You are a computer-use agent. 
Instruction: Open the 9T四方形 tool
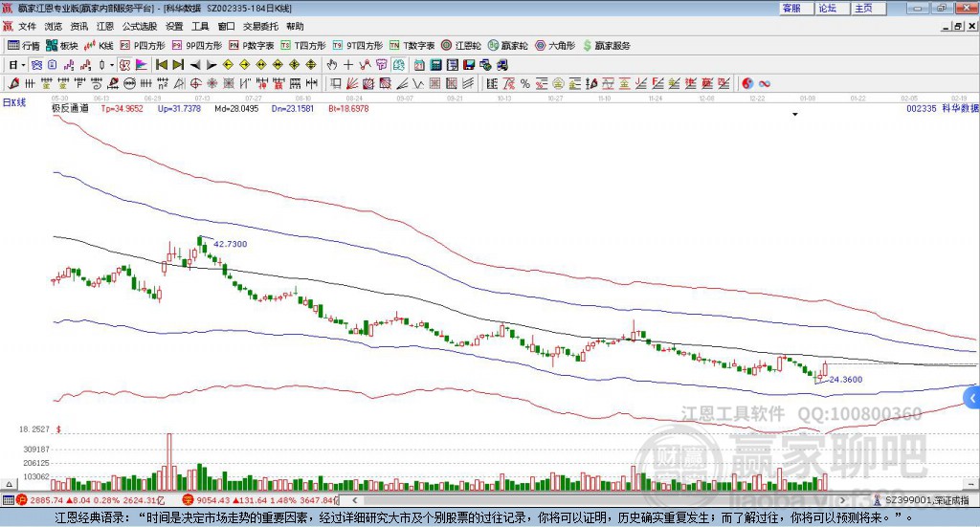pyautogui.click(x=358, y=46)
